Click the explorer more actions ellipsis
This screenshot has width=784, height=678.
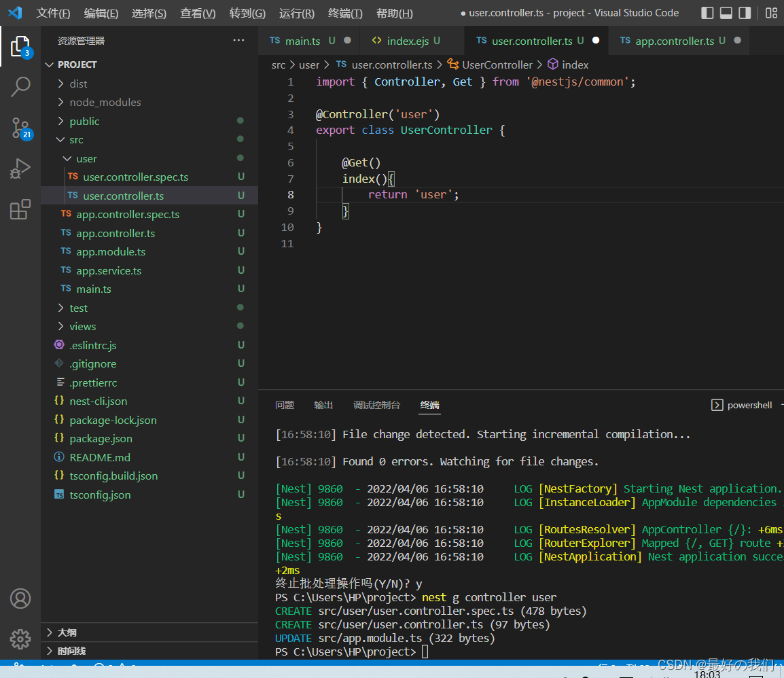point(238,41)
